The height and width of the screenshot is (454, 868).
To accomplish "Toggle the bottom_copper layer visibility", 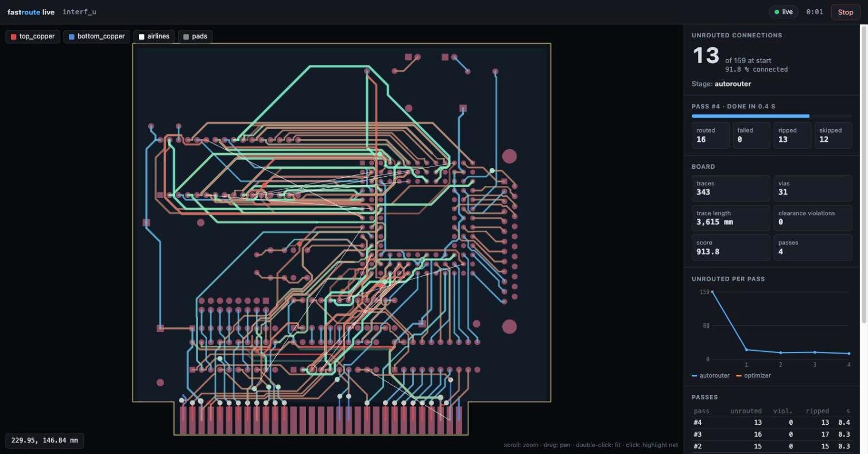I will (97, 37).
